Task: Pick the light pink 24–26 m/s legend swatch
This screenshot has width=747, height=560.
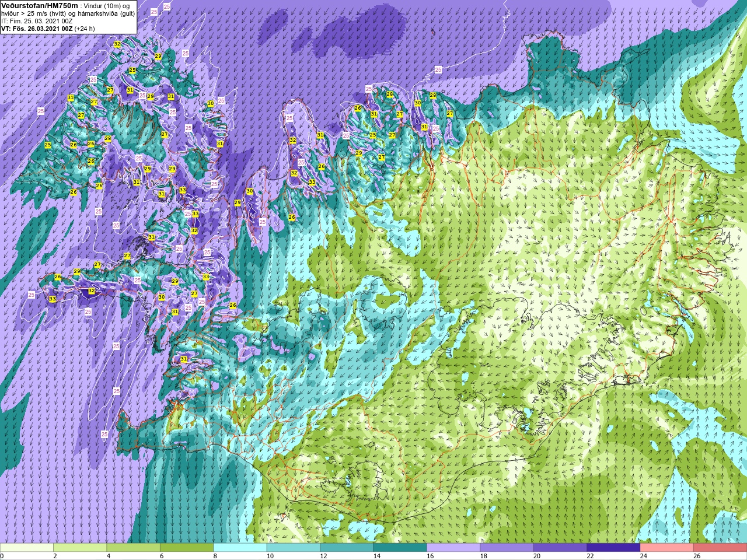Action: point(667,548)
